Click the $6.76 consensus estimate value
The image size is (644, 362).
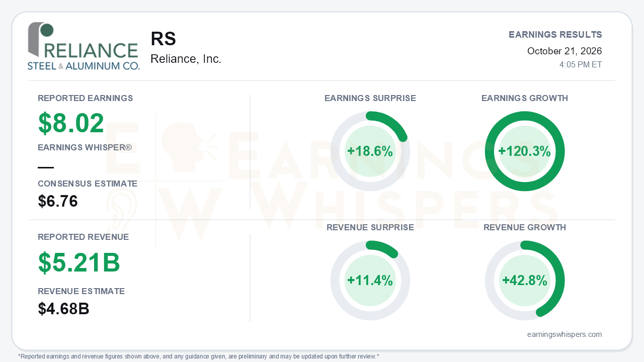(x=58, y=202)
